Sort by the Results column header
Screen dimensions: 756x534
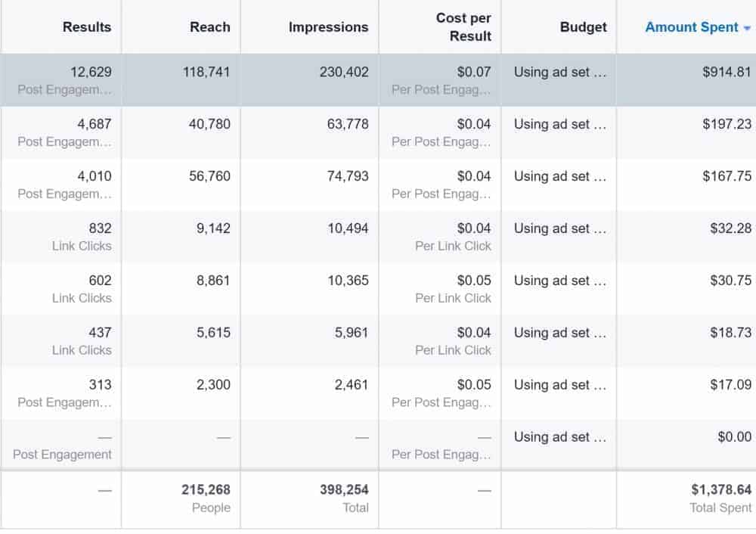point(86,27)
